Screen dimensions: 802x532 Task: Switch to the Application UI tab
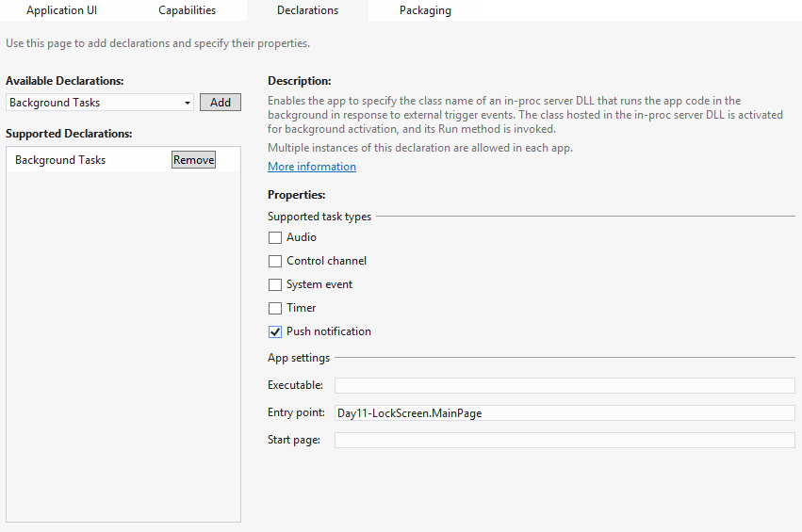pos(61,10)
